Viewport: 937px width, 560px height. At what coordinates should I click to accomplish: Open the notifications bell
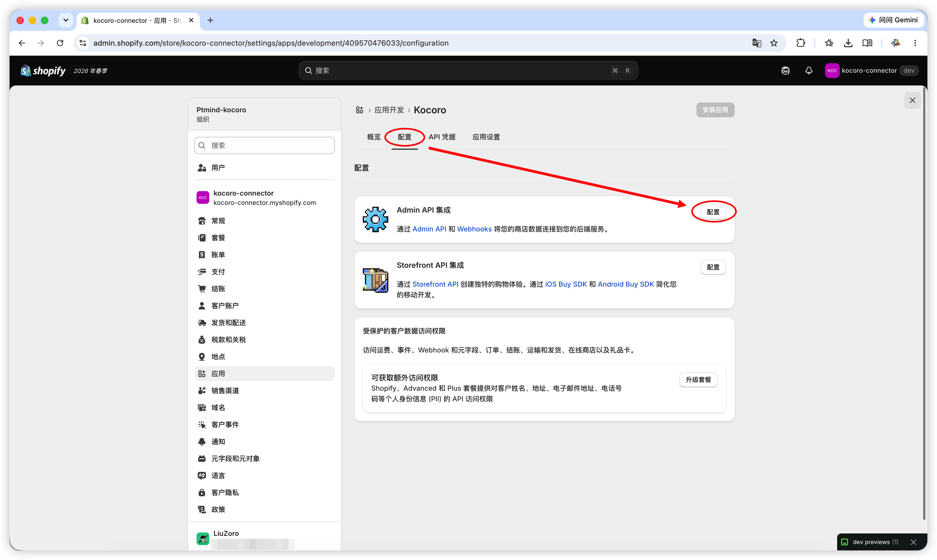click(x=809, y=71)
